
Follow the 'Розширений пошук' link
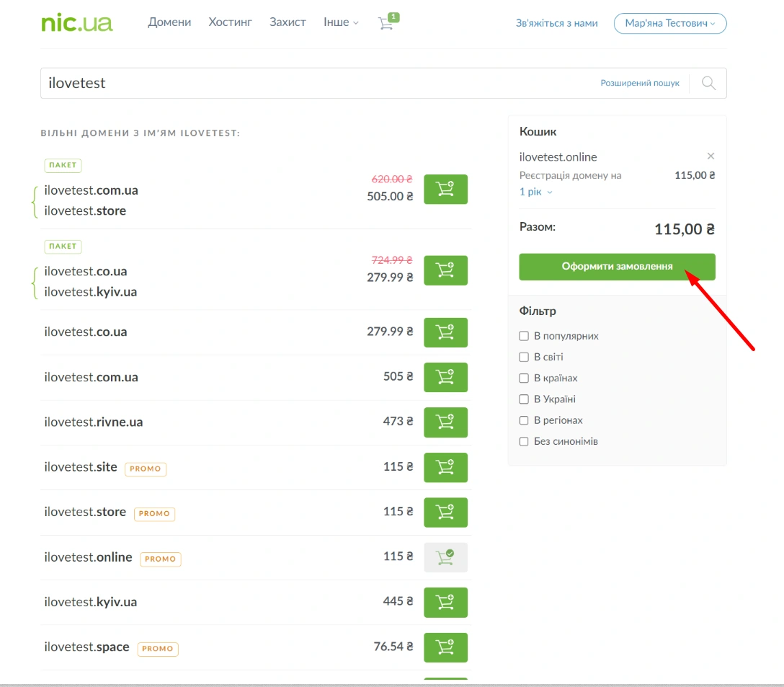coord(639,84)
